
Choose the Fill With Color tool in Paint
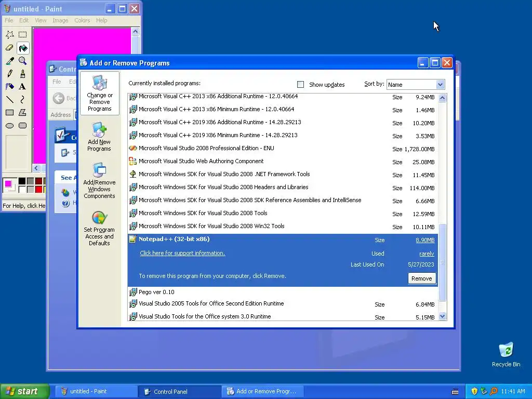[x=23, y=48]
